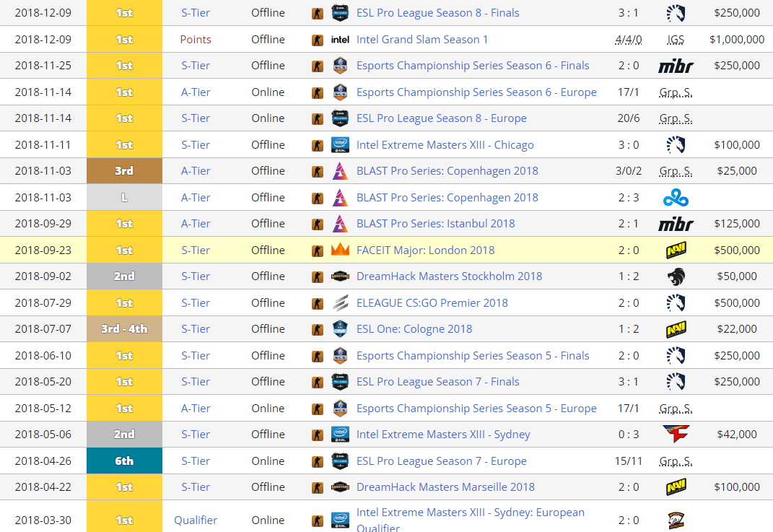Click the IEM icon in Sydney 2018-05-06 row

(x=340, y=435)
